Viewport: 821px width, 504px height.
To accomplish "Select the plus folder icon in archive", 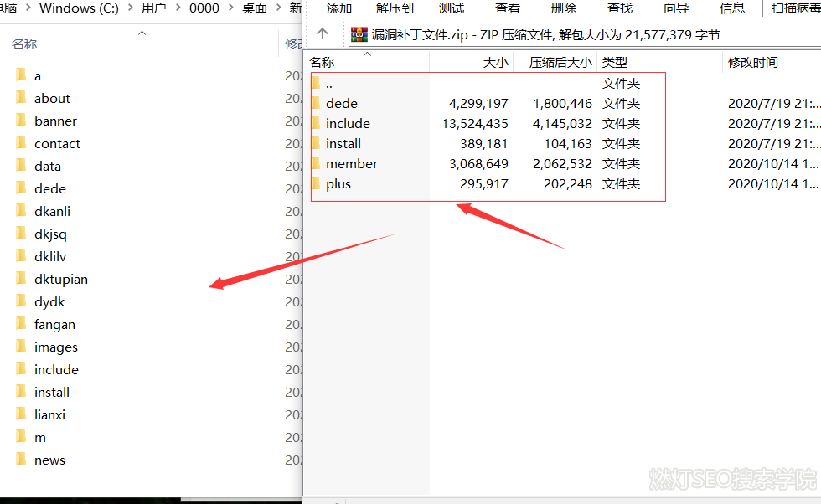I will (x=316, y=183).
